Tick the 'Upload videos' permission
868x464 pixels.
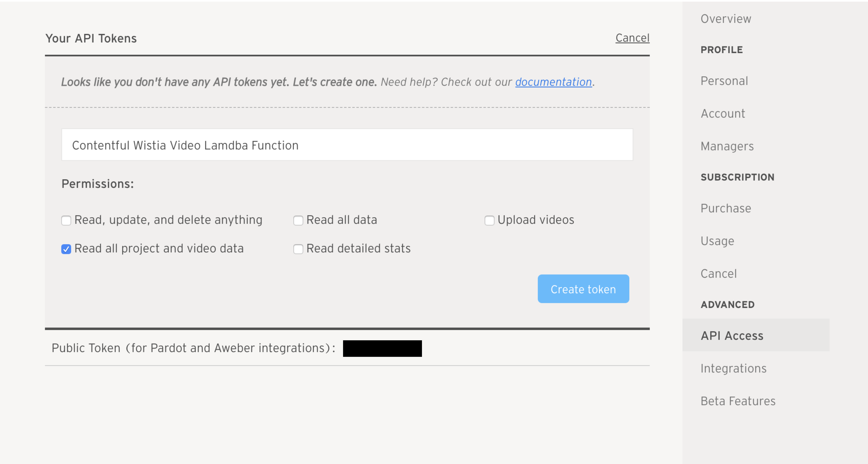pos(489,221)
